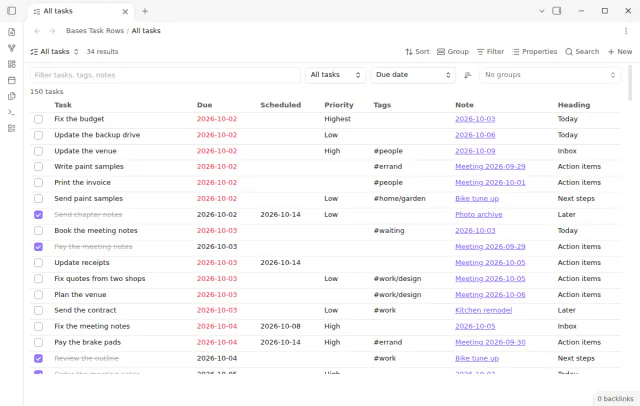This screenshot has height=406, width=640.
Task: Navigate back with the left arrow
Action: 37,31
